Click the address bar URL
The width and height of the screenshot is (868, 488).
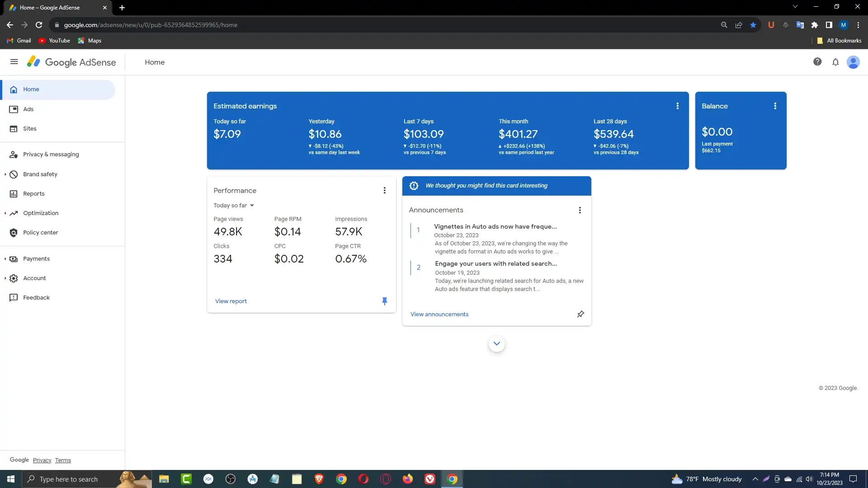click(x=151, y=25)
